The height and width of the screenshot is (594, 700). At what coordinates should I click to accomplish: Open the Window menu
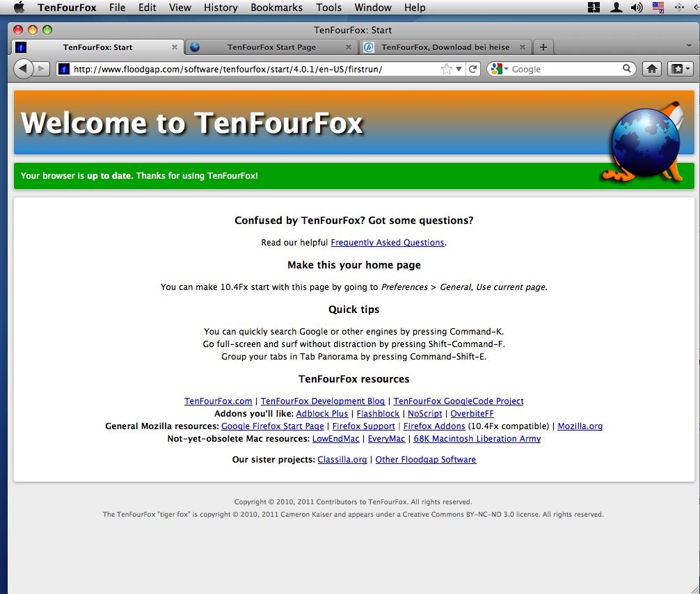tap(373, 8)
